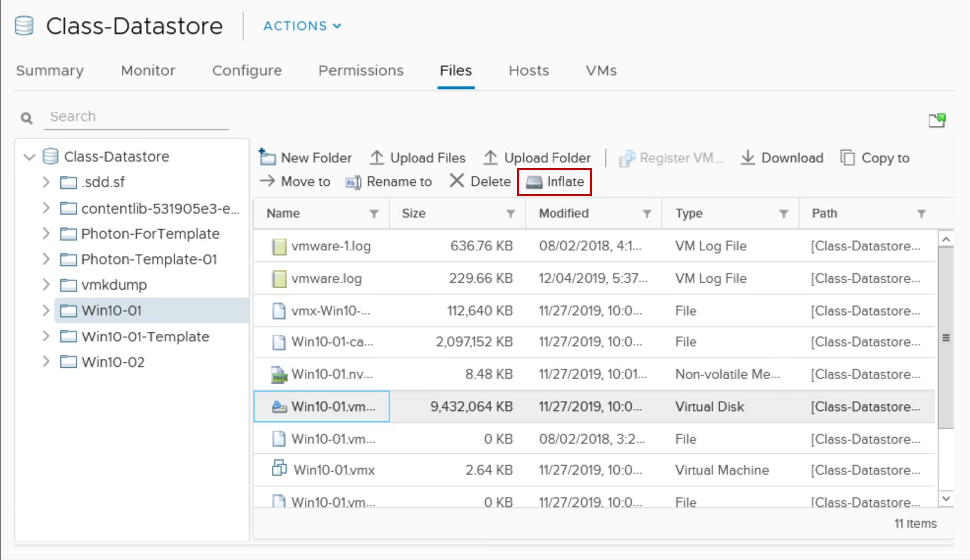Filter the Name column
970x560 pixels.
374,214
